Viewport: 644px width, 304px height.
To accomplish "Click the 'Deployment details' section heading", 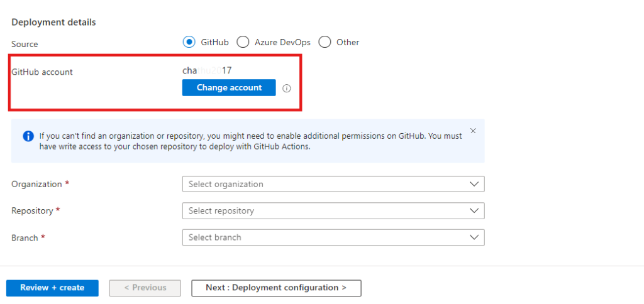I will pyautogui.click(x=53, y=22).
